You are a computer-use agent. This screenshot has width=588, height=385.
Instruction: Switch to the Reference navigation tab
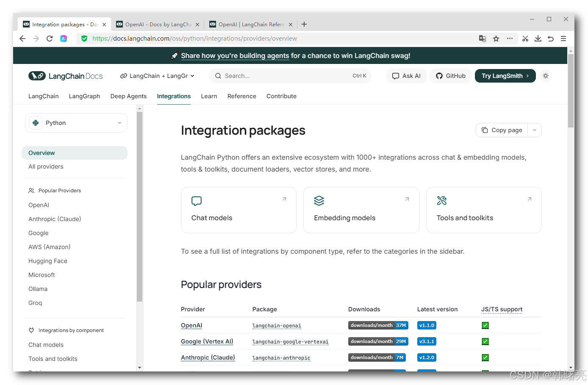pos(241,96)
